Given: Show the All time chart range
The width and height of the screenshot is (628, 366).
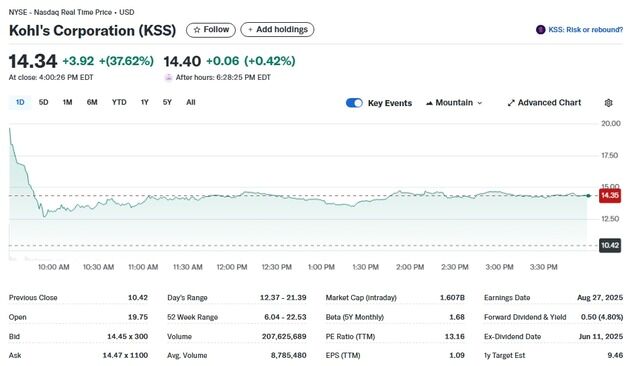Looking at the screenshot, I should (191, 103).
